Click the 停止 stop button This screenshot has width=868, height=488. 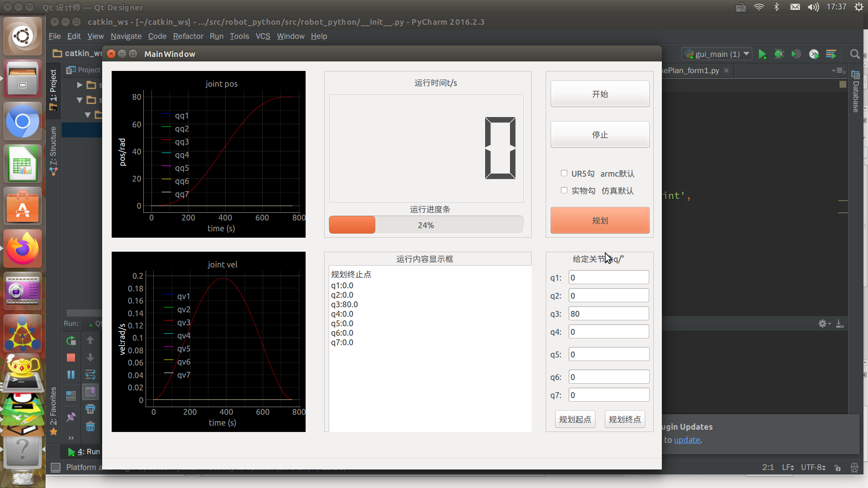[x=600, y=135]
